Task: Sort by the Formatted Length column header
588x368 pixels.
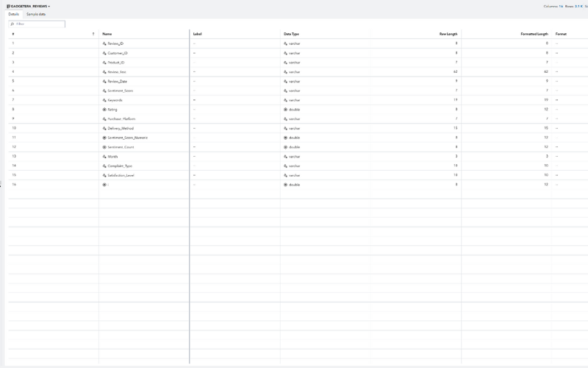Action: pos(534,34)
